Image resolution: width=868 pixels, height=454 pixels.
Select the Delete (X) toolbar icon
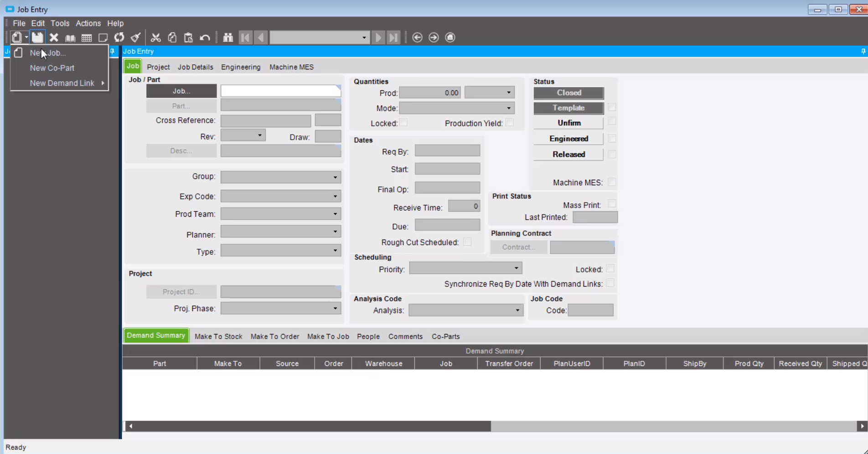click(53, 37)
